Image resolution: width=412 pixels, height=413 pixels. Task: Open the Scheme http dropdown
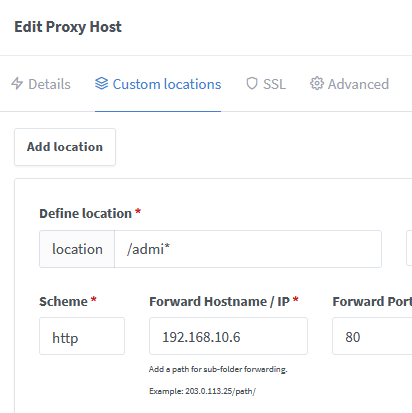82,336
